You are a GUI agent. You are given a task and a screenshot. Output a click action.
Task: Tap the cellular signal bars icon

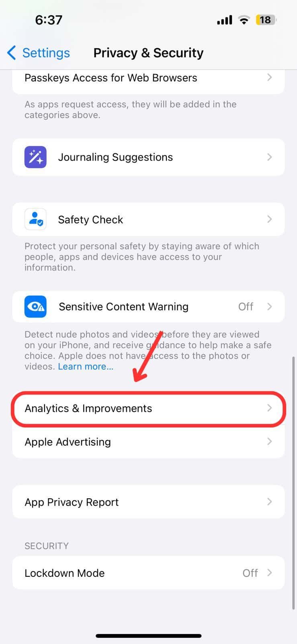pos(225,20)
